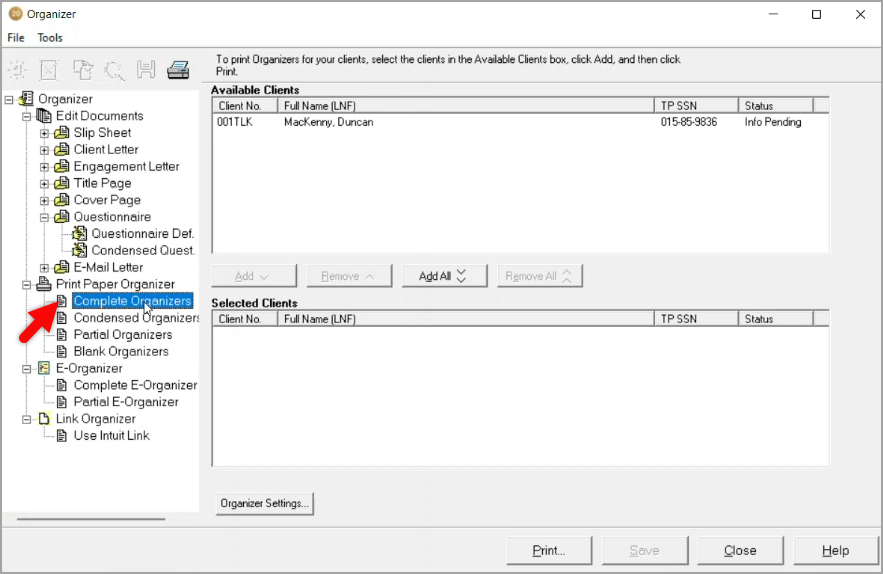Click the Use Intuit Link document icon

62,436
